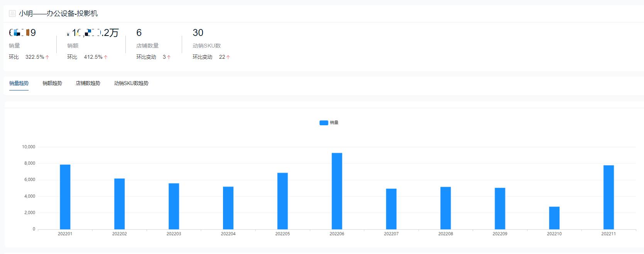Image resolution: width=644 pixels, height=254 pixels.
Task: Click the 202206 axis label
Action: 337,234
